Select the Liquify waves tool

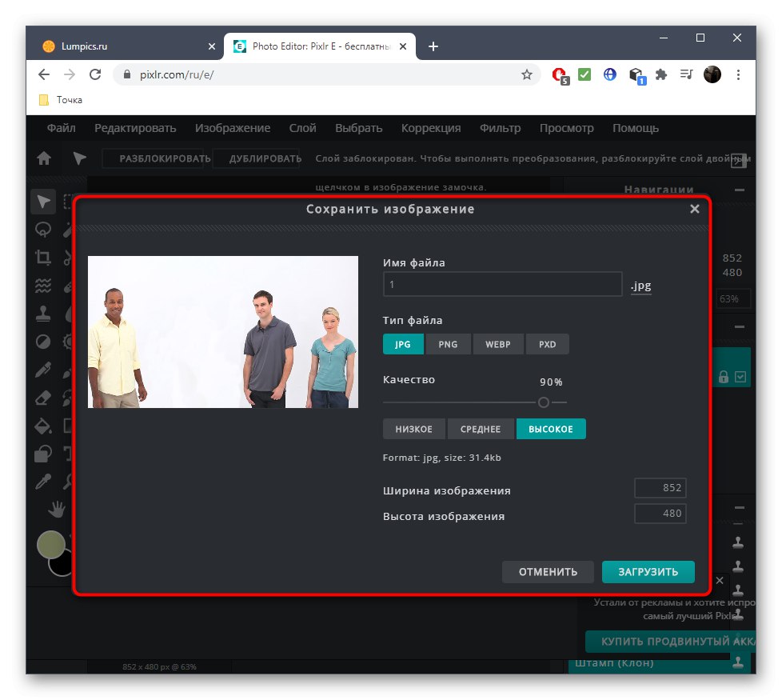pyautogui.click(x=43, y=286)
